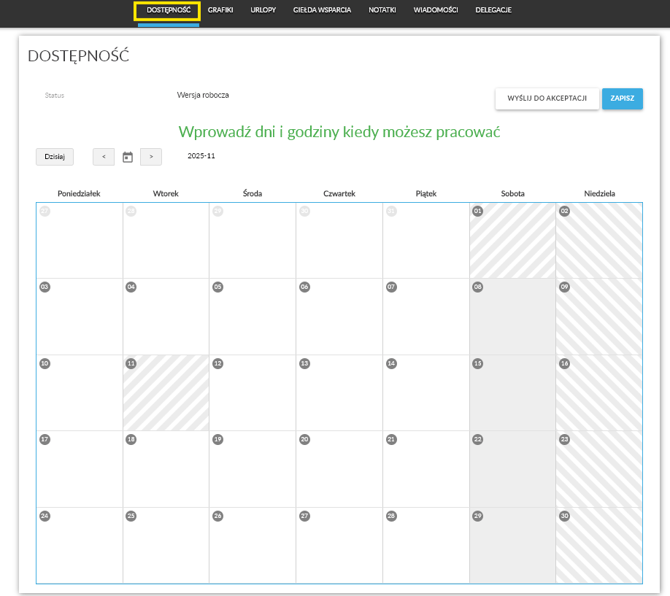Jump to today with Dzisiaj button
This screenshot has height=596, width=670.
point(55,157)
